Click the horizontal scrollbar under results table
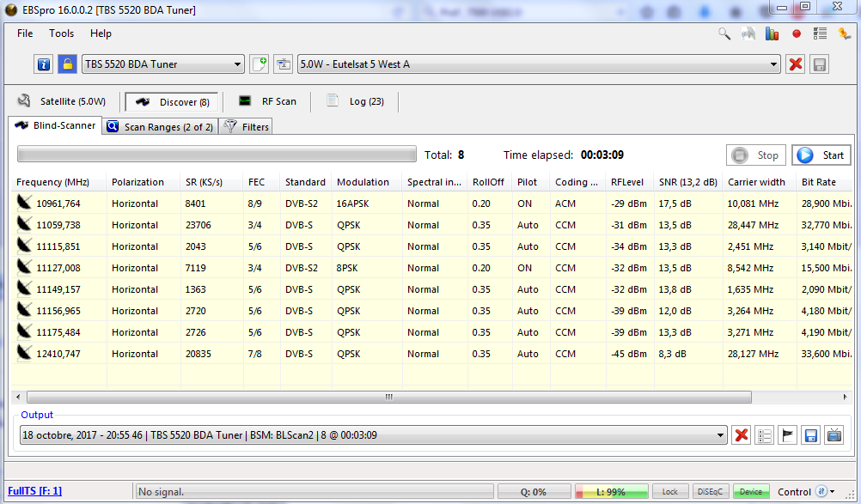Screen dimensions: 861x504 388,397
